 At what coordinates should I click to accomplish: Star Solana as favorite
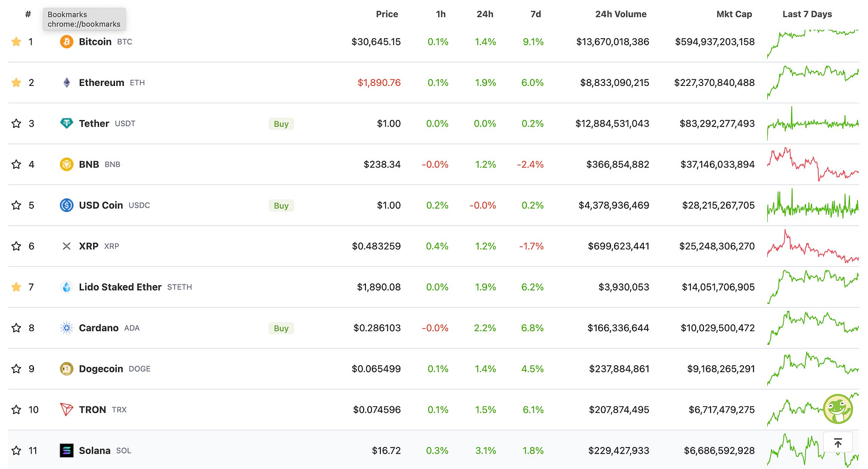point(16,451)
